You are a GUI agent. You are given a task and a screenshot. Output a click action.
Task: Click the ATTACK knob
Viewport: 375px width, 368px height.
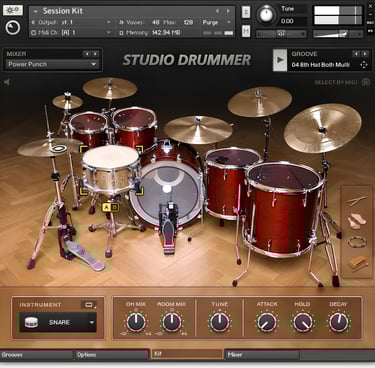pyautogui.click(x=267, y=322)
